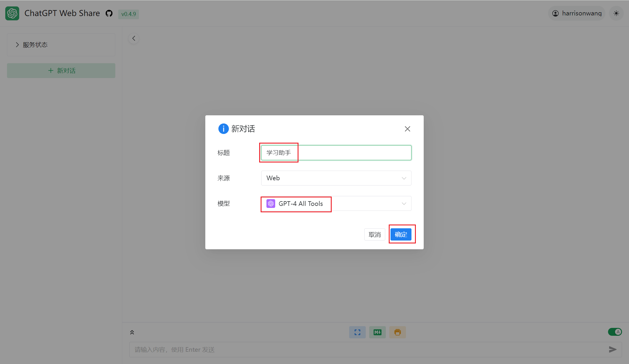
Task: Click the 确定 confirm button
Action: coord(401,234)
